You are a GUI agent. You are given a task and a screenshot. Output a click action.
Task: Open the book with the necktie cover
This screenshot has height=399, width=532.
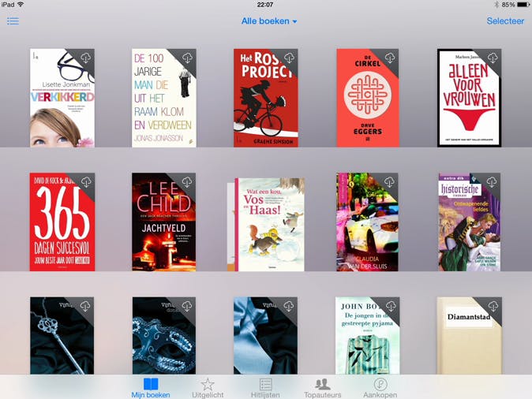tap(266, 336)
